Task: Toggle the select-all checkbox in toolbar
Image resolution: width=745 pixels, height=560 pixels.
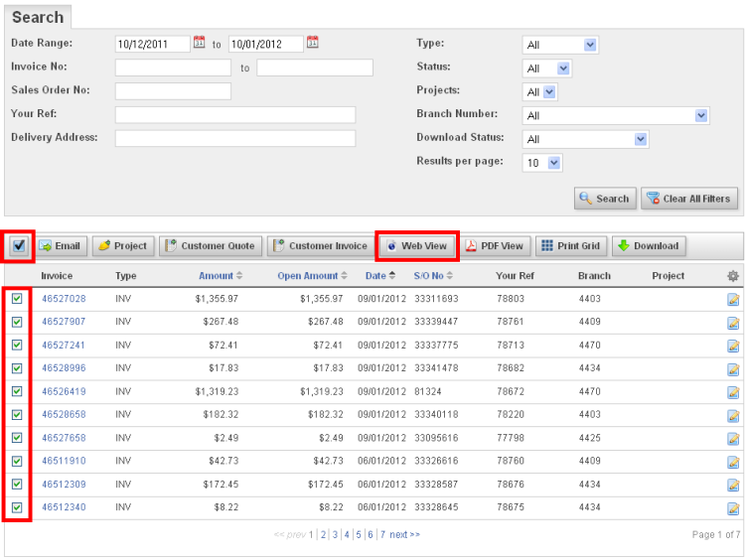Action: [x=19, y=245]
